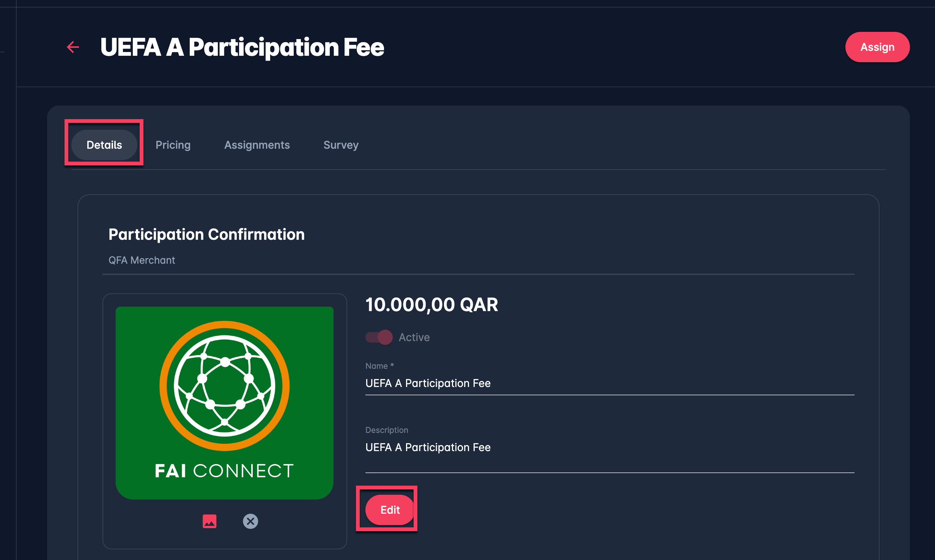
Task: Click the Description field label
Action: (x=386, y=430)
